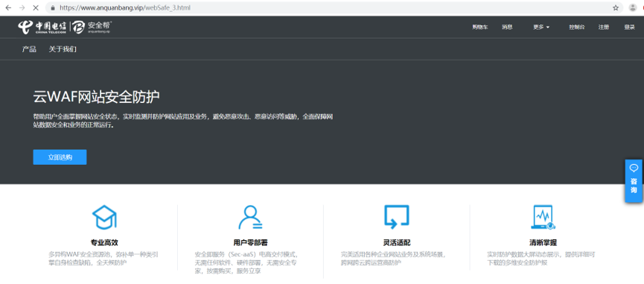Screen dimensions: 644x284
Task: Click the 清晰掌握 monitor chart icon
Action: (543, 217)
